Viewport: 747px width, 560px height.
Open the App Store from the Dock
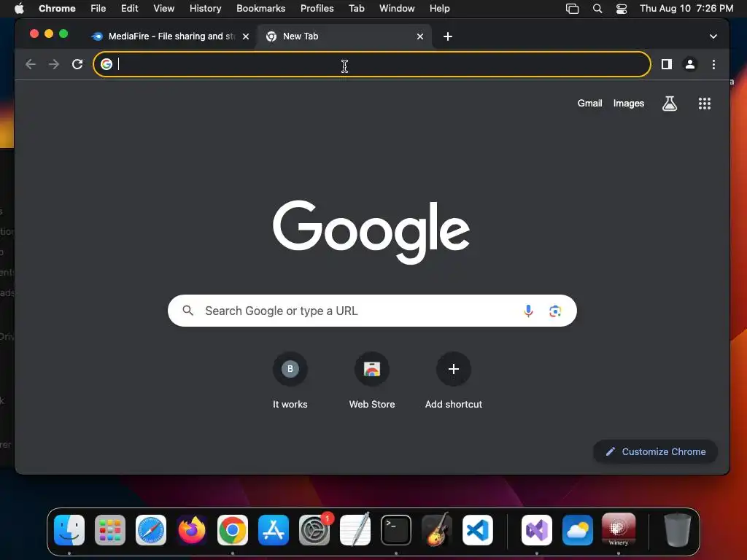[274, 530]
